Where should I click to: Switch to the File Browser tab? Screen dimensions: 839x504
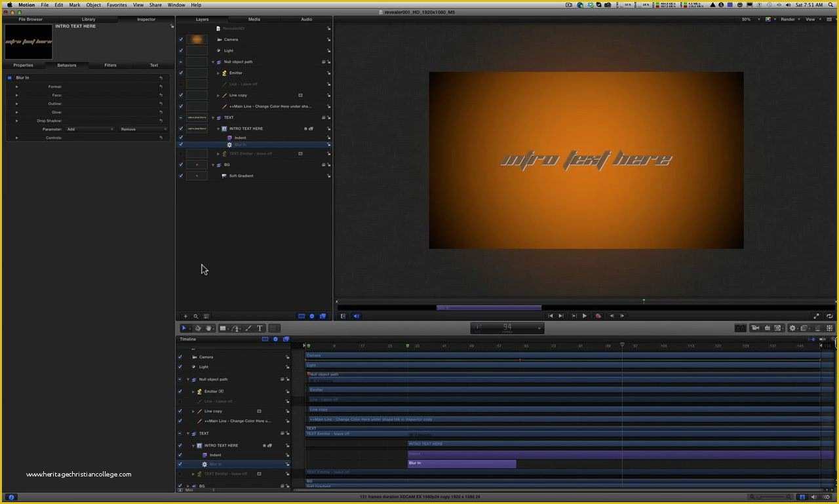click(30, 19)
